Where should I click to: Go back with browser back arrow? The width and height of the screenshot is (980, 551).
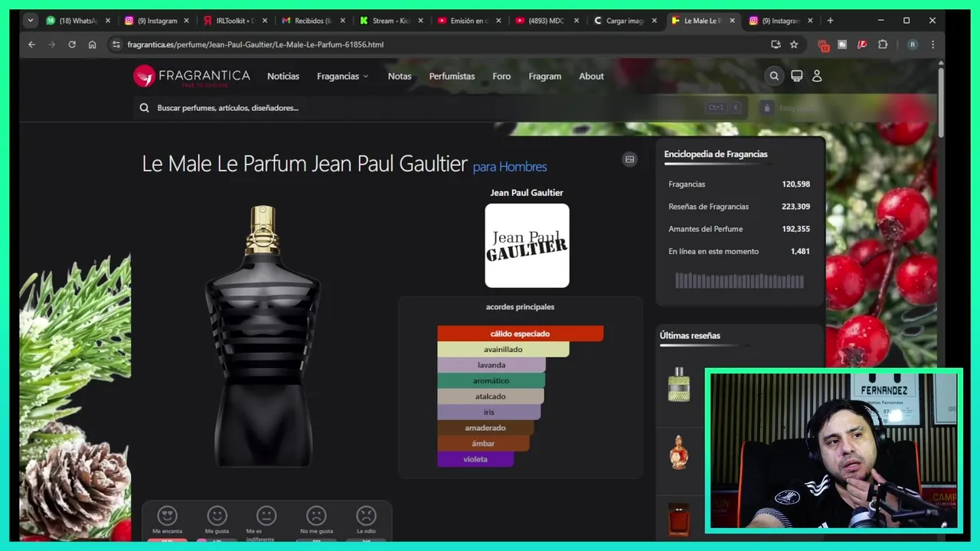point(31,44)
